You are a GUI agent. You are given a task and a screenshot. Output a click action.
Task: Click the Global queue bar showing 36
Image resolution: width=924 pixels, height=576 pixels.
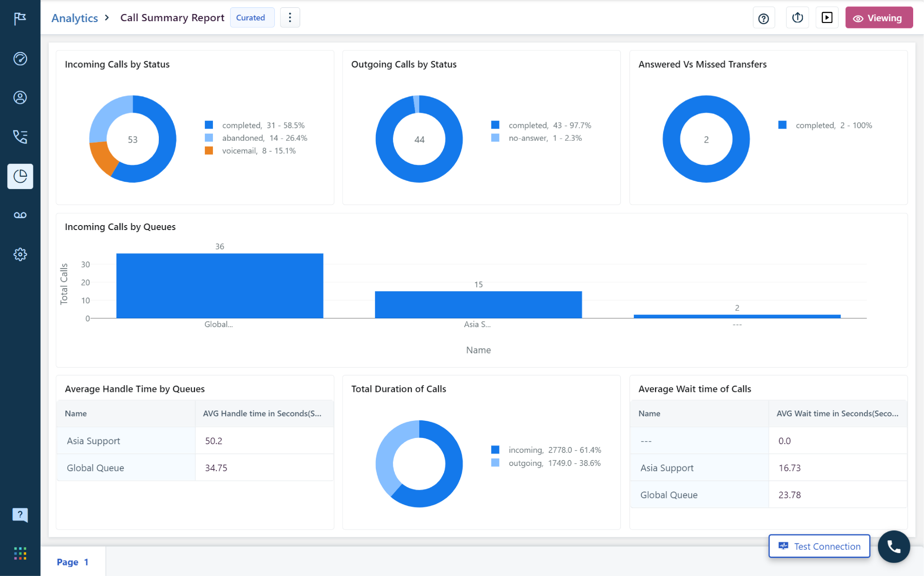(x=220, y=286)
